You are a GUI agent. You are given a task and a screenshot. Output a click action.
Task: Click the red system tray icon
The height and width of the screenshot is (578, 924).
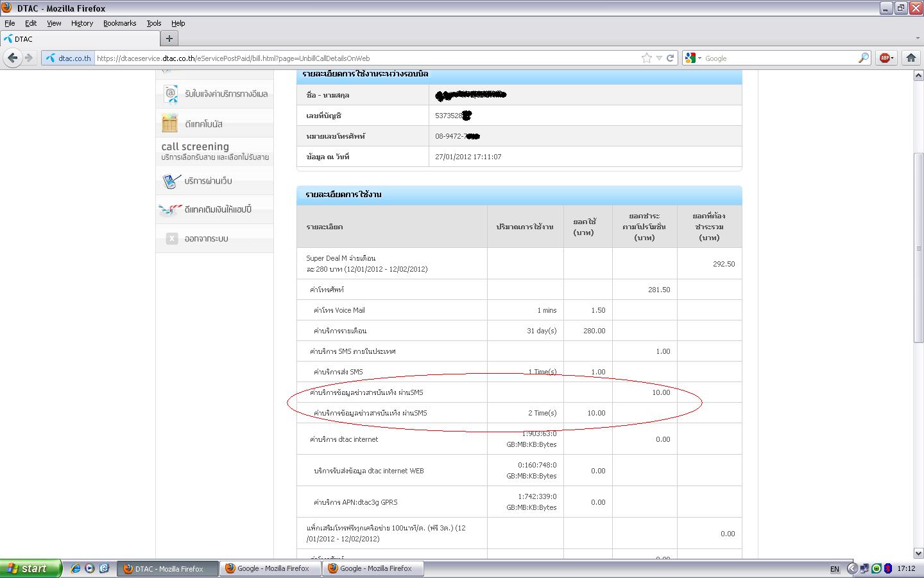pyautogui.click(x=888, y=568)
